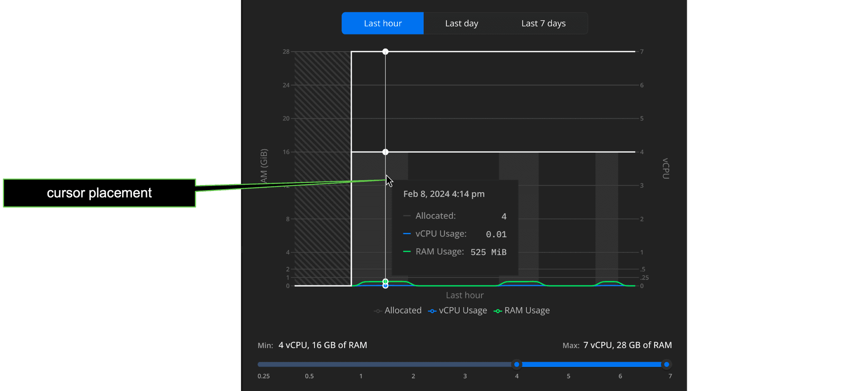The height and width of the screenshot is (391, 868).
Task: Toggle the Allocated series in legend
Action: pos(398,310)
